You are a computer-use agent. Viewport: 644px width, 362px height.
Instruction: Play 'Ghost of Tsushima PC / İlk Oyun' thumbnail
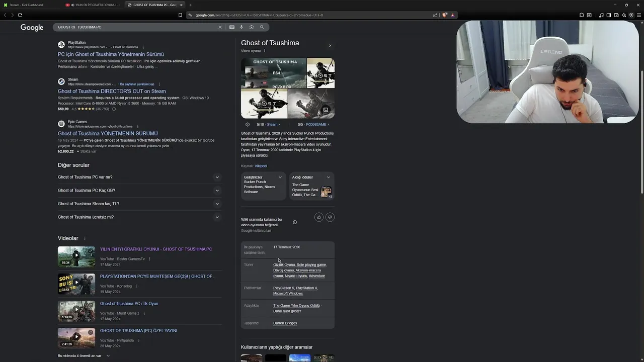pos(76,311)
